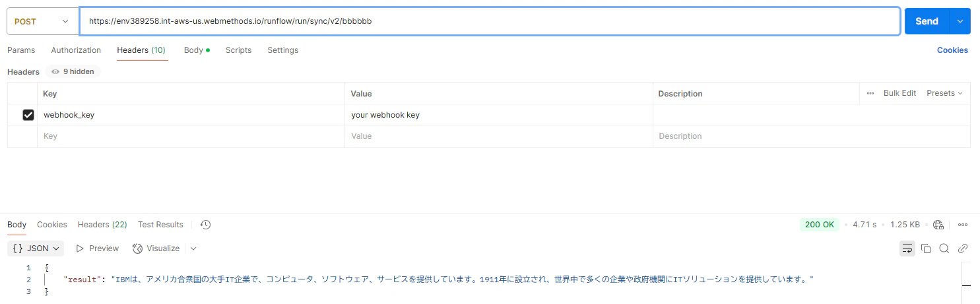Open response more options ellipsis
The image size is (980, 304).
pyautogui.click(x=963, y=225)
